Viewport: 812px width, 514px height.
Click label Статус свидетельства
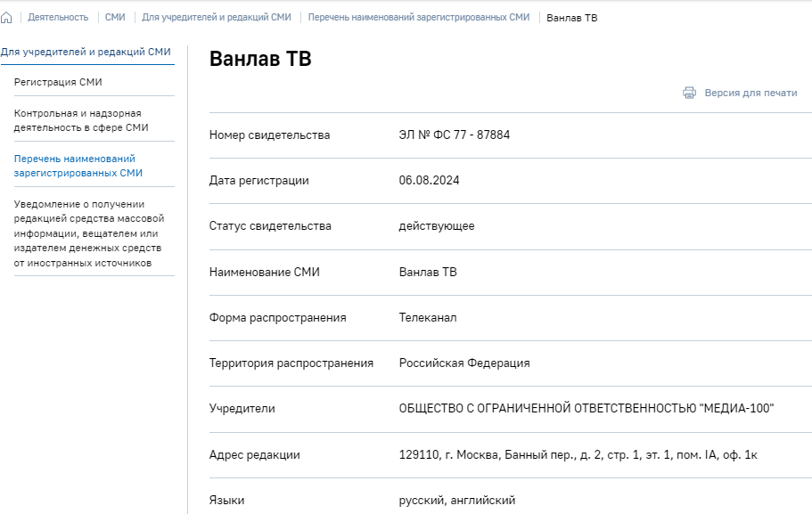tap(270, 226)
